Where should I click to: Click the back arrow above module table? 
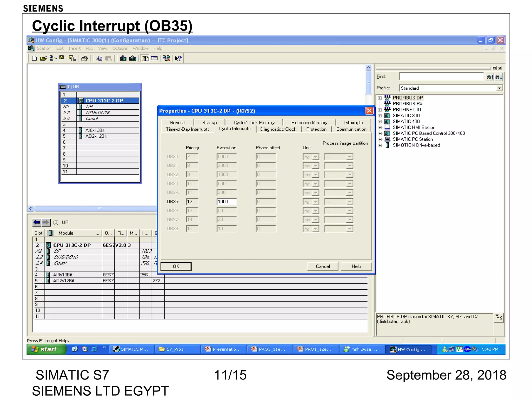click(37, 222)
